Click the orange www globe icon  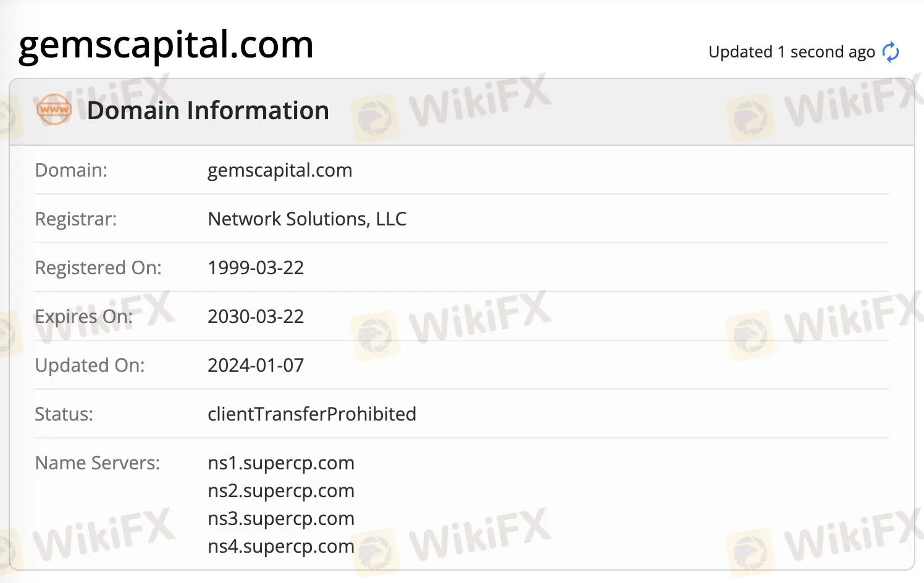point(54,110)
